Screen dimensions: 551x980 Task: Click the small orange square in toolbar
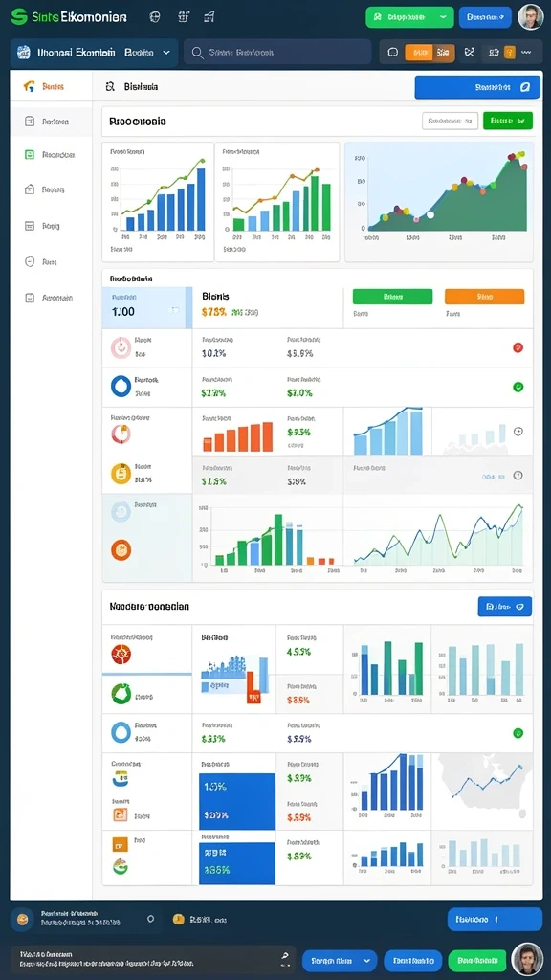(x=509, y=53)
